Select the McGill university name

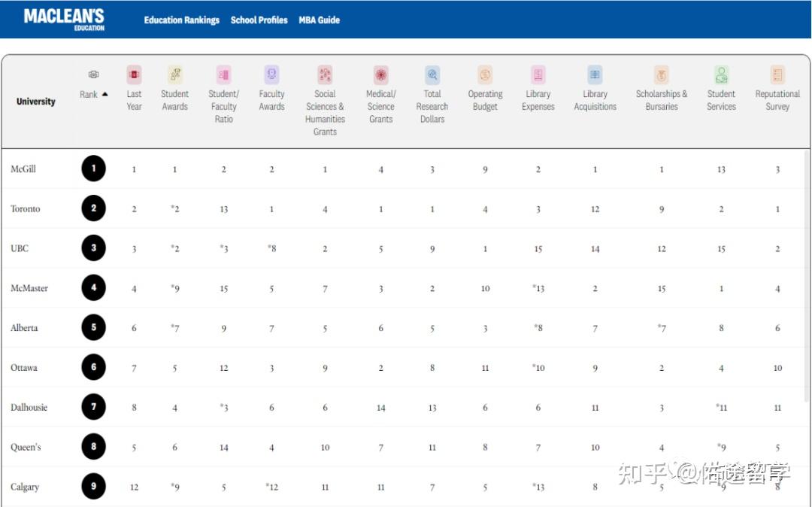(23, 168)
